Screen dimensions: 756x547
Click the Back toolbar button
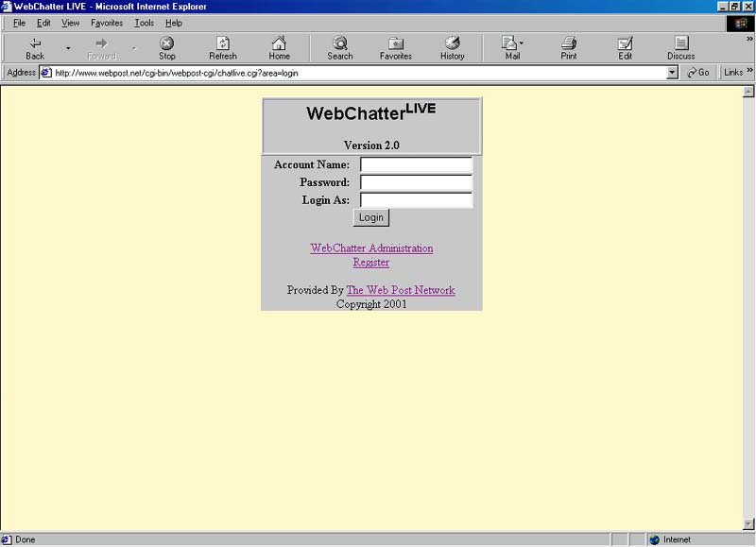pos(35,48)
